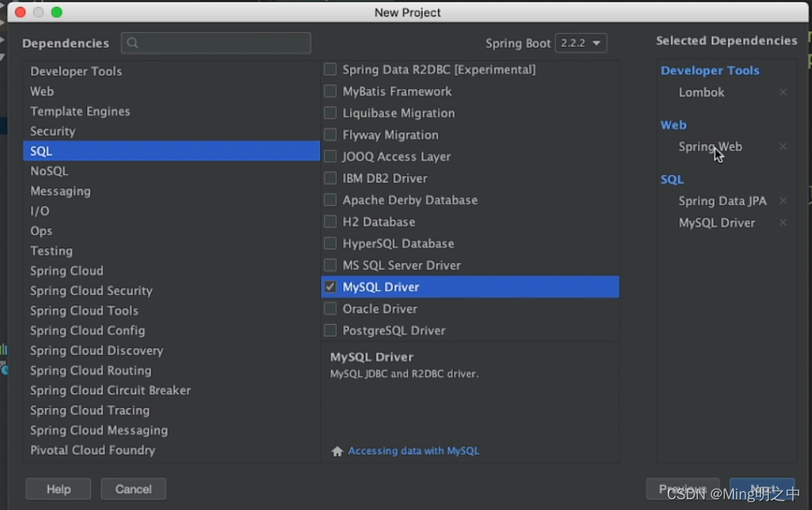The width and height of the screenshot is (812, 510).
Task: Click the Web heading in Selected Dependencies
Action: (x=673, y=125)
